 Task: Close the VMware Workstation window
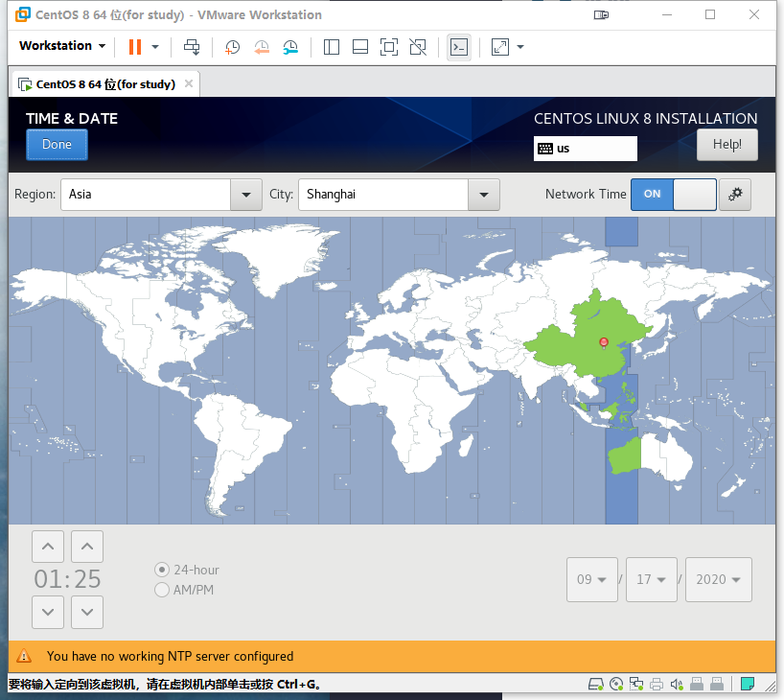[754, 14]
